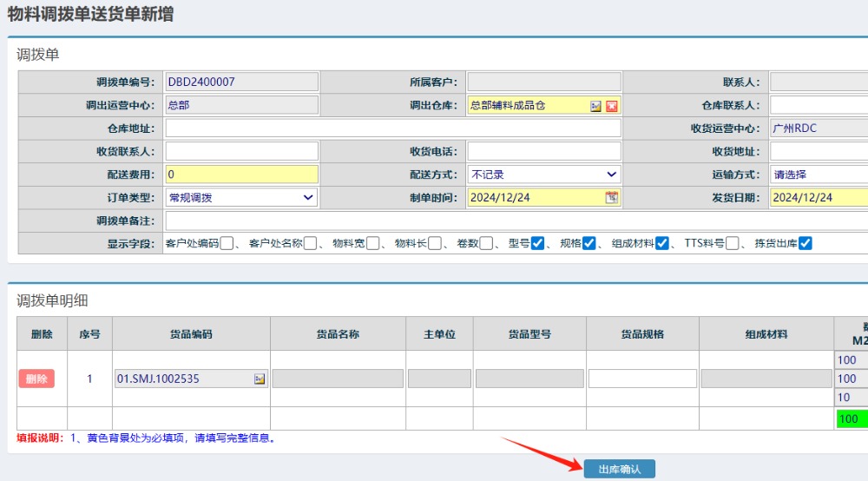This screenshot has height=481, width=868.
Task: Click the green total quantity cell
Action: click(x=851, y=419)
